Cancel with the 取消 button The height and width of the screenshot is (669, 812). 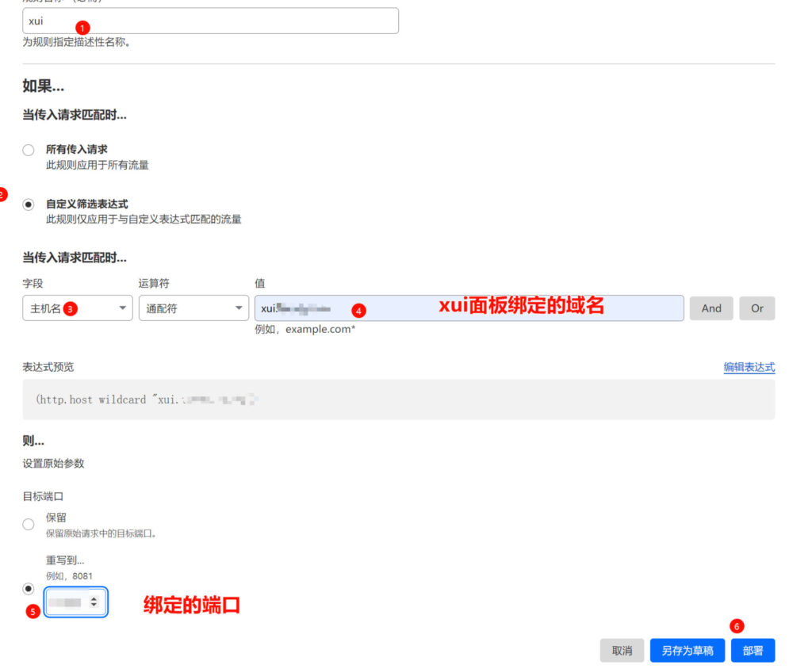click(622, 651)
